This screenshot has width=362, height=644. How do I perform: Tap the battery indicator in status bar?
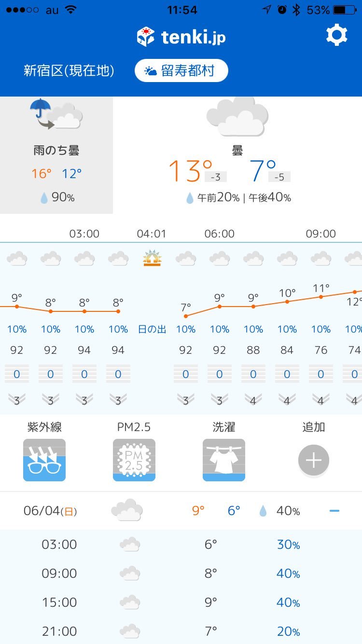point(346,10)
